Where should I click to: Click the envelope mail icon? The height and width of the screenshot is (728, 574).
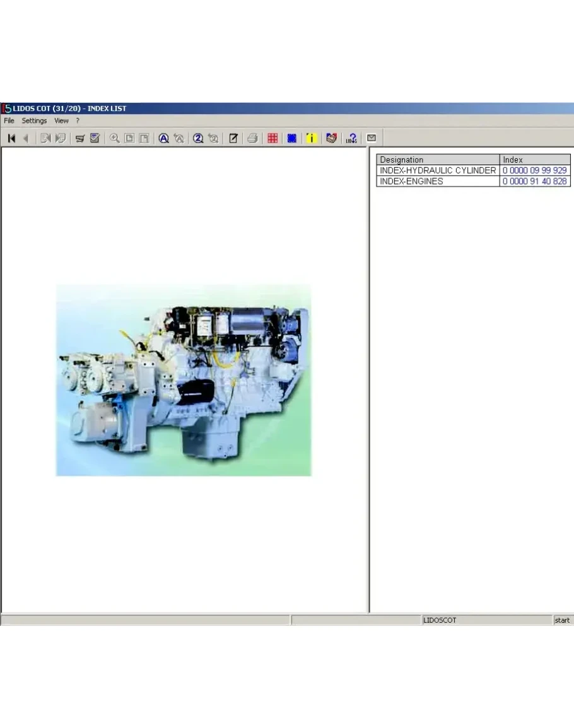pyautogui.click(x=372, y=138)
